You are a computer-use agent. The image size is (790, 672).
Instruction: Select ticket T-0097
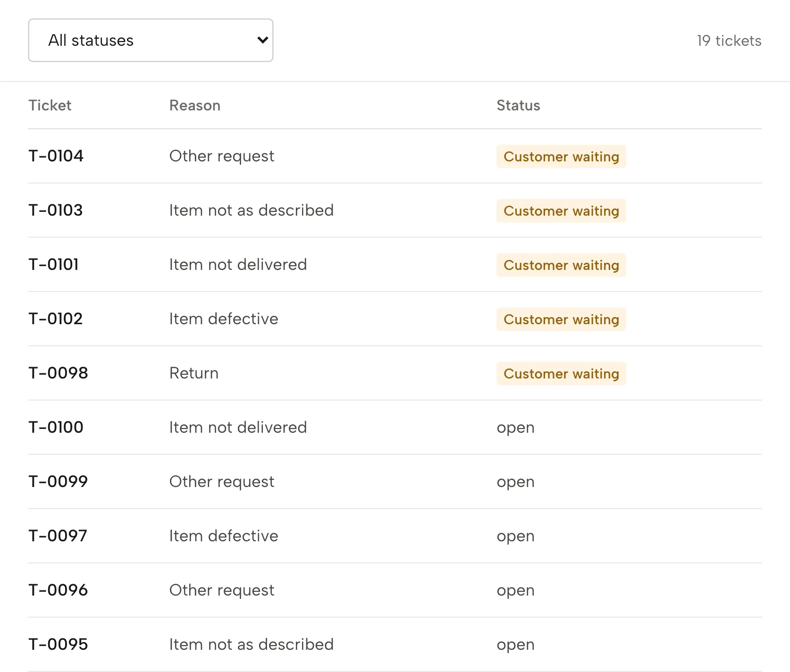tap(58, 536)
